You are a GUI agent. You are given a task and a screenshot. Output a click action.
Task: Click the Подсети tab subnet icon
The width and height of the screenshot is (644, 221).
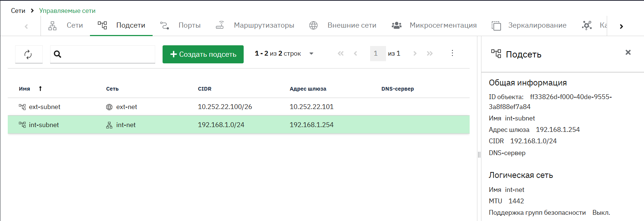[102, 25]
